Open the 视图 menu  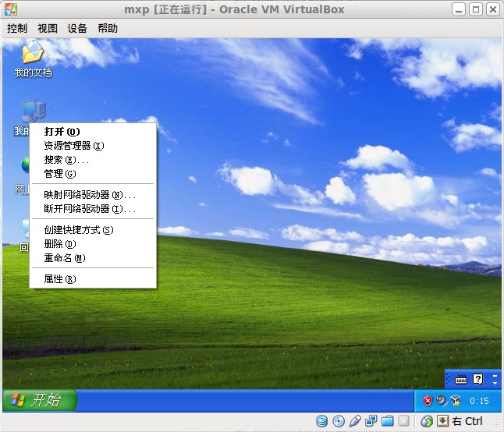pyautogui.click(x=48, y=28)
